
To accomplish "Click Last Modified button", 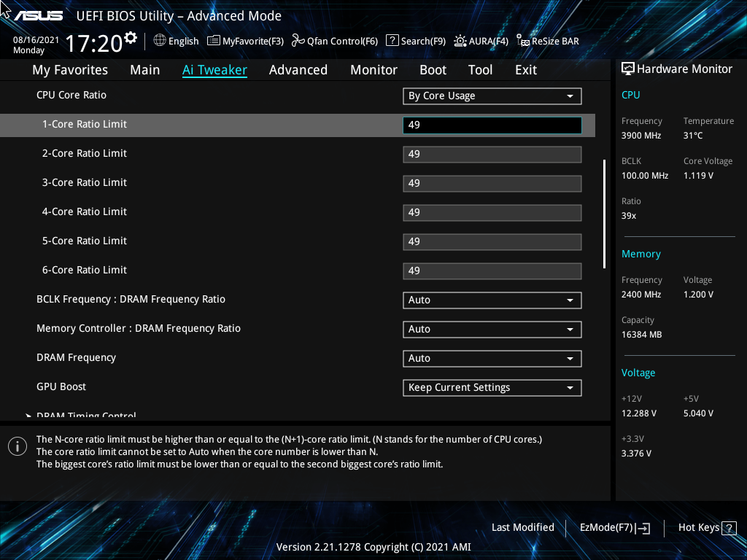I will 522,528.
